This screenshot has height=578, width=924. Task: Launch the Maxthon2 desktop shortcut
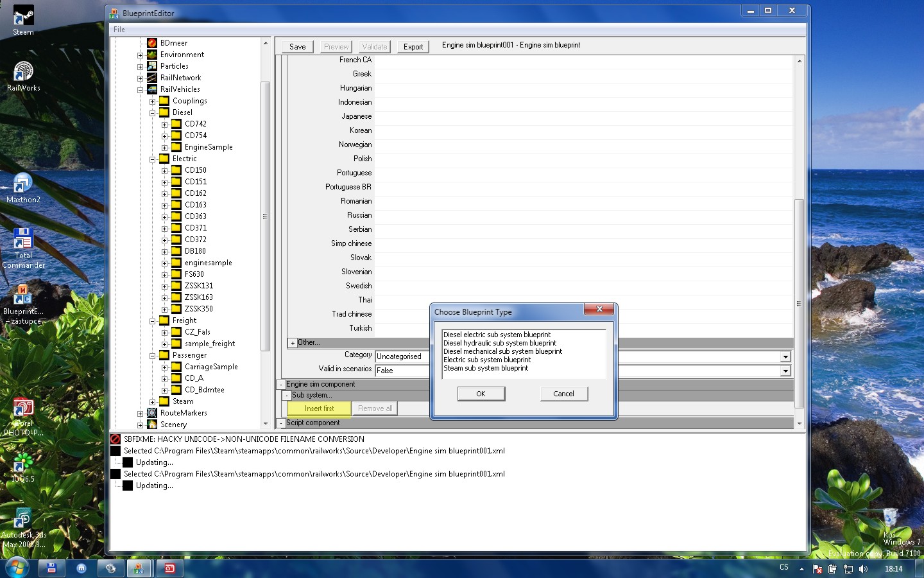pos(23,188)
